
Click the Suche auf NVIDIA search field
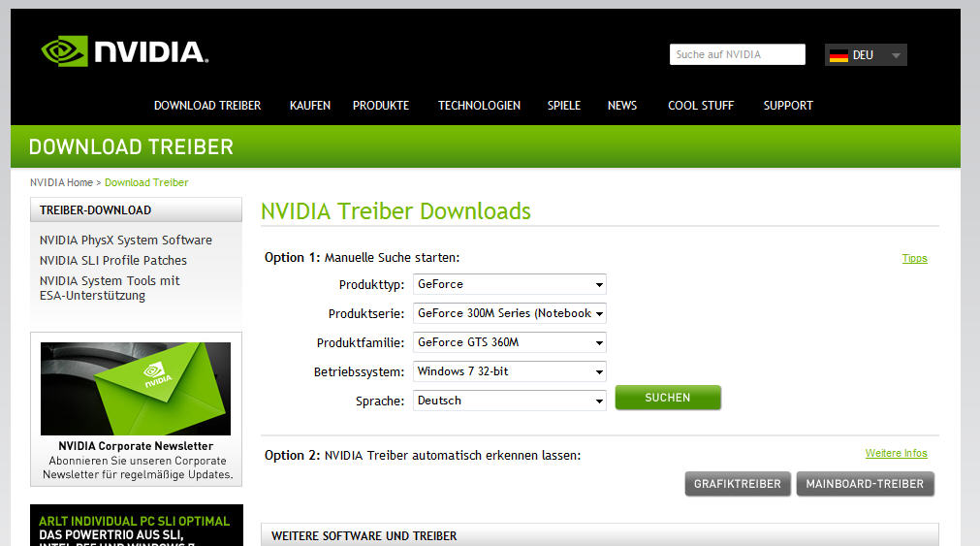[x=738, y=54]
